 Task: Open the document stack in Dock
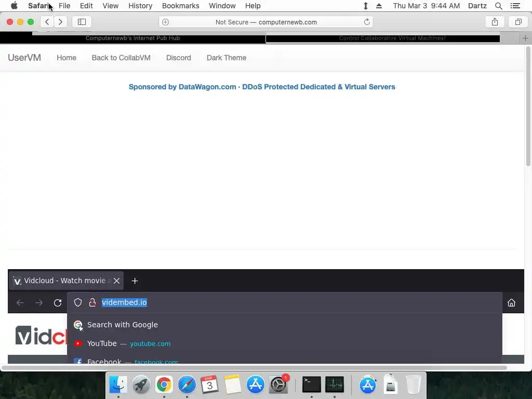391,385
